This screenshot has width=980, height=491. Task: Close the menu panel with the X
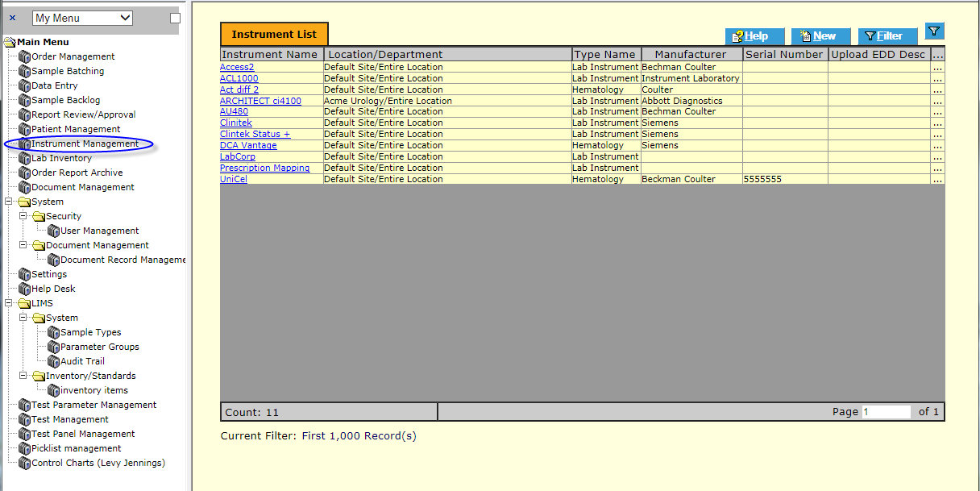[x=12, y=18]
